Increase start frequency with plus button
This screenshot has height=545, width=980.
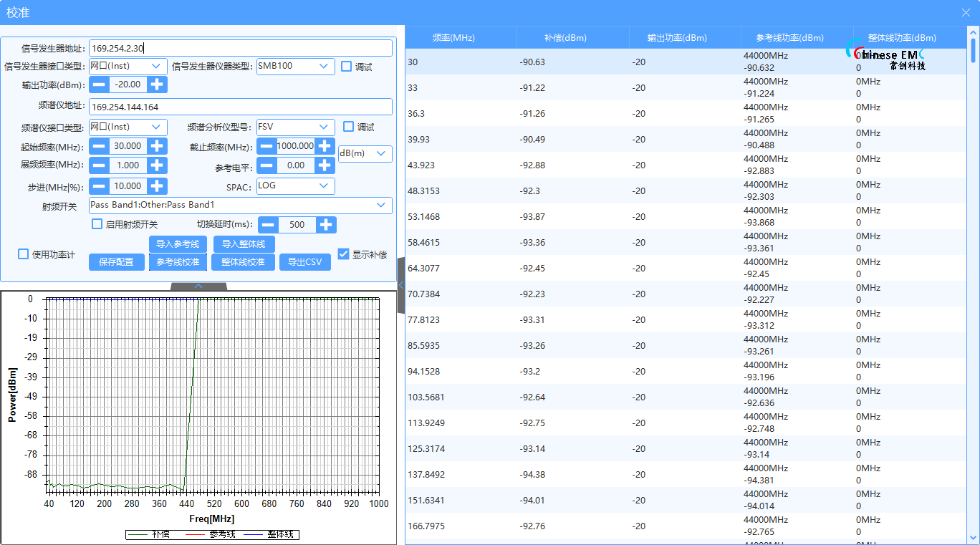pyautogui.click(x=157, y=146)
